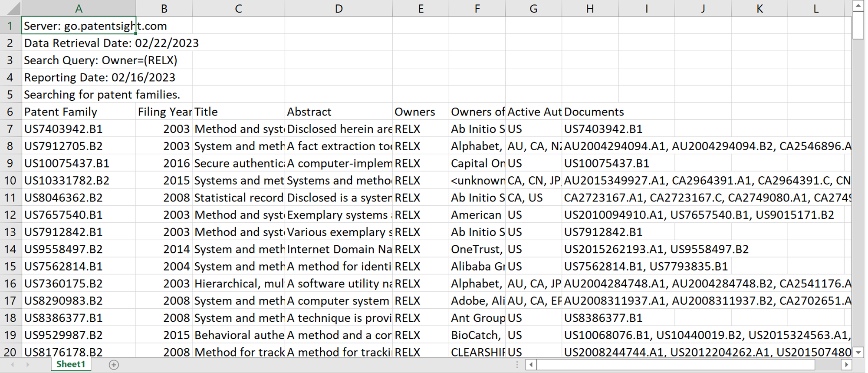Image resolution: width=868 pixels, height=373 pixels.
Task: Click the next sheet navigation arrow
Action: tap(28, 365)
